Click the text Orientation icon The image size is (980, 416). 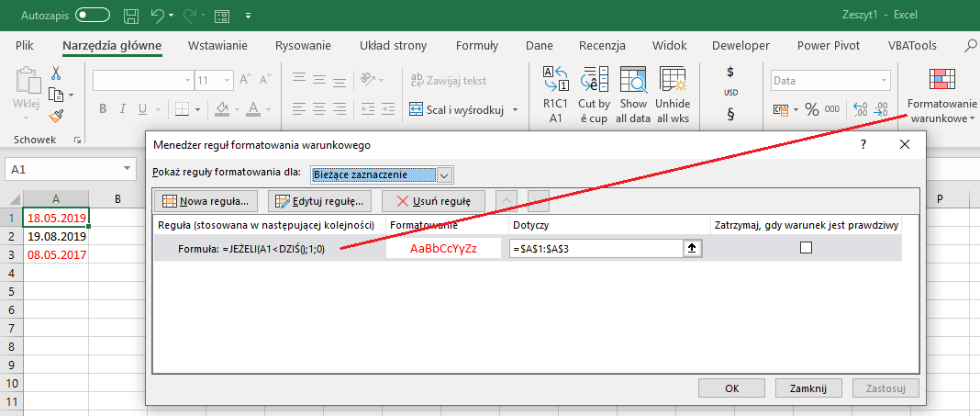pyautogui.click(x=367, y=80)
